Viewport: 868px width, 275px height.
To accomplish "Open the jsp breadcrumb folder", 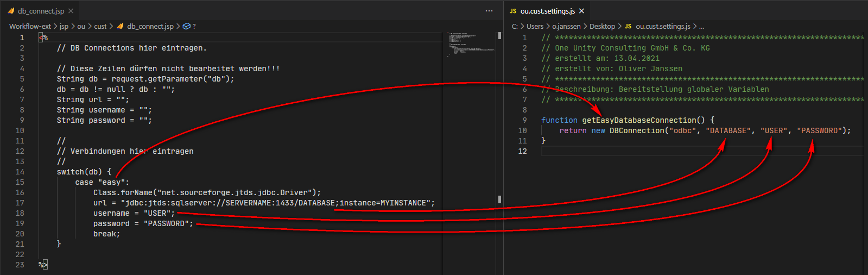I will click(64, 26).
